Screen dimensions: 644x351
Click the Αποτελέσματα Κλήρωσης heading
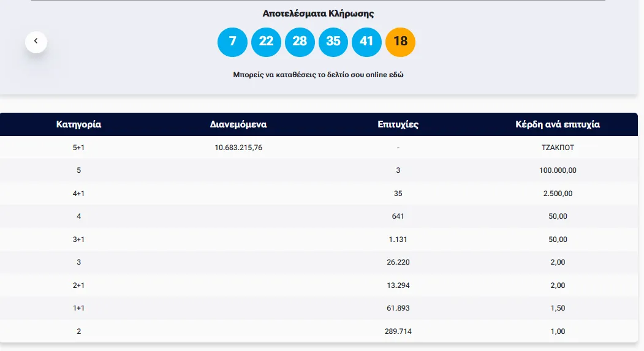click(318, 13)
